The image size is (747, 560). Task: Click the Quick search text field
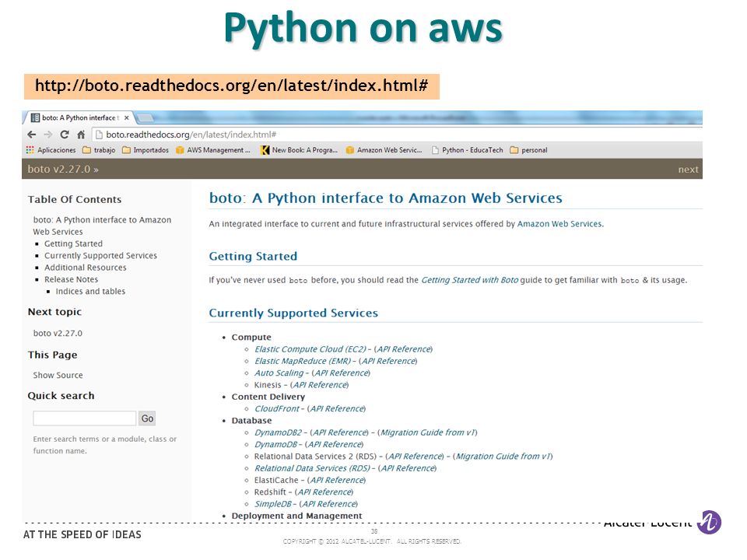pos(84,418)
